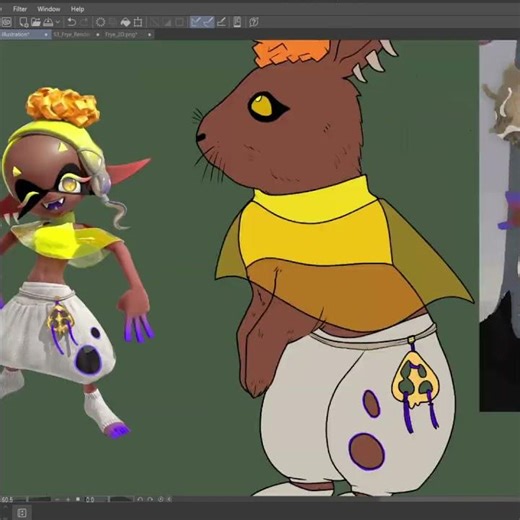
Task: Toggle Snap to Grid
Action: click(x=221, y=22)
